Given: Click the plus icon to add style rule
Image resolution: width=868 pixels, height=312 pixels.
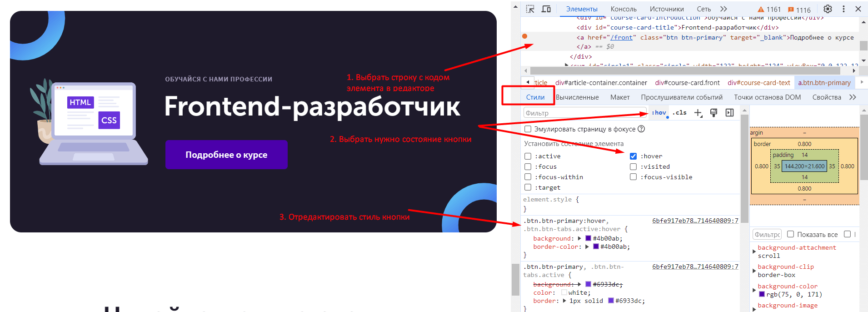Looking at the screenshot, I should click(698, 113).
